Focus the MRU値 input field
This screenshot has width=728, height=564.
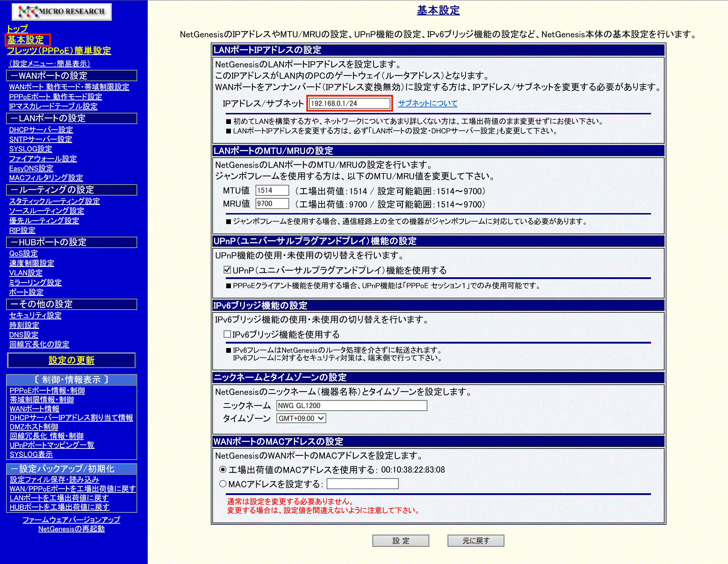[272, 204]
